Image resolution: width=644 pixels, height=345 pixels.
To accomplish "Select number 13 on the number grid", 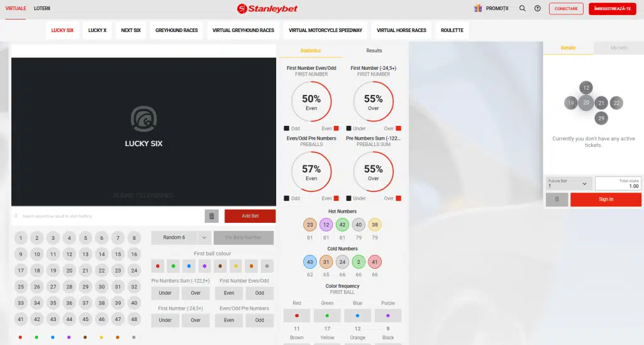I will 86,254.
